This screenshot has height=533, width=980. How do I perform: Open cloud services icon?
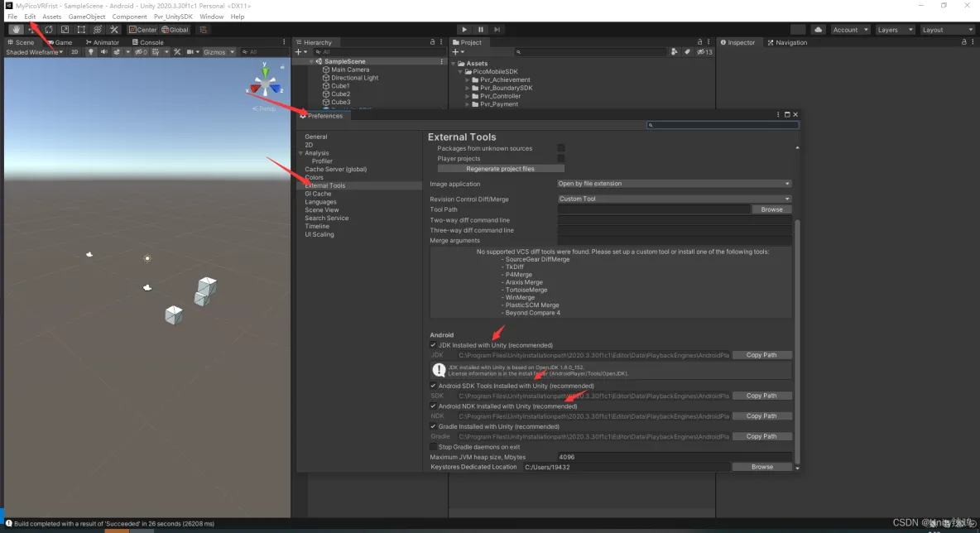tap(818, 29)
